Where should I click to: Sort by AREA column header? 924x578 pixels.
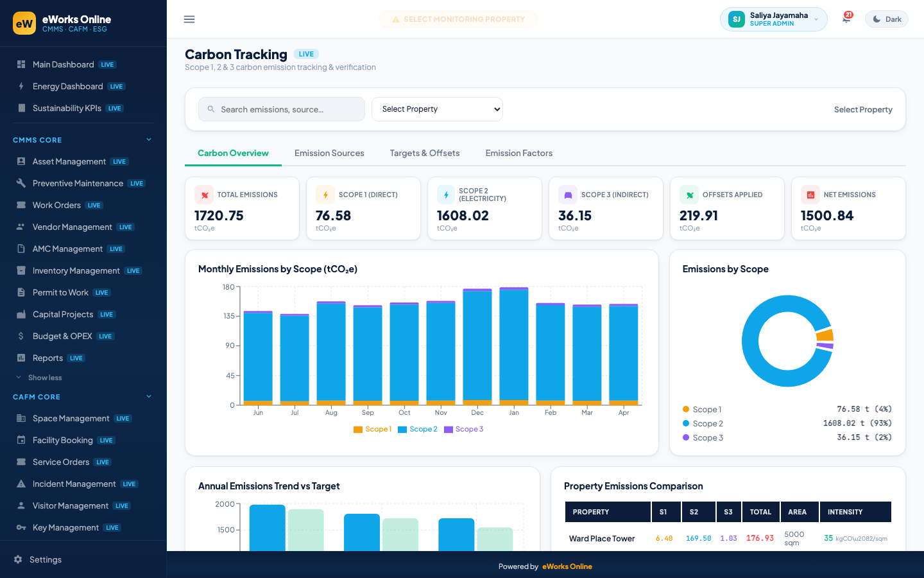pyautogui.click(x=800, y=512)
